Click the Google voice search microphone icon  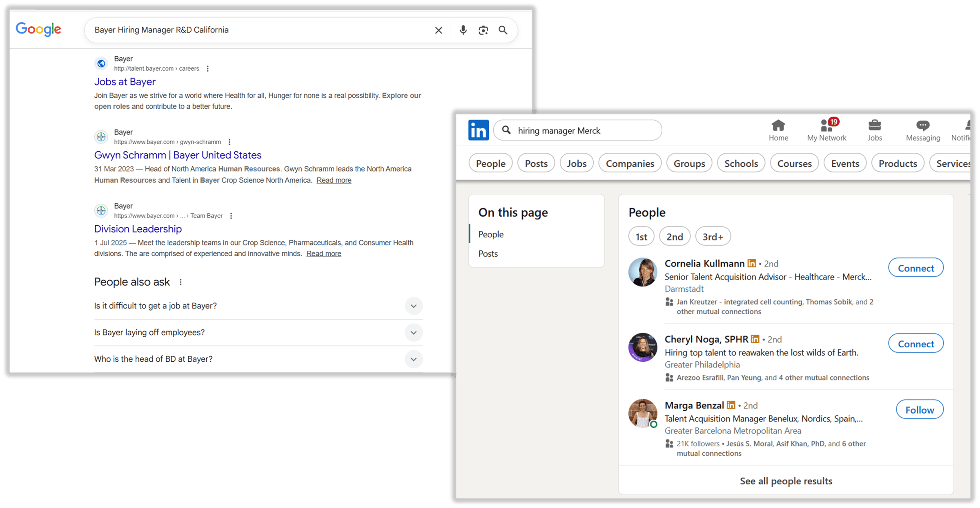click(463, 30)
